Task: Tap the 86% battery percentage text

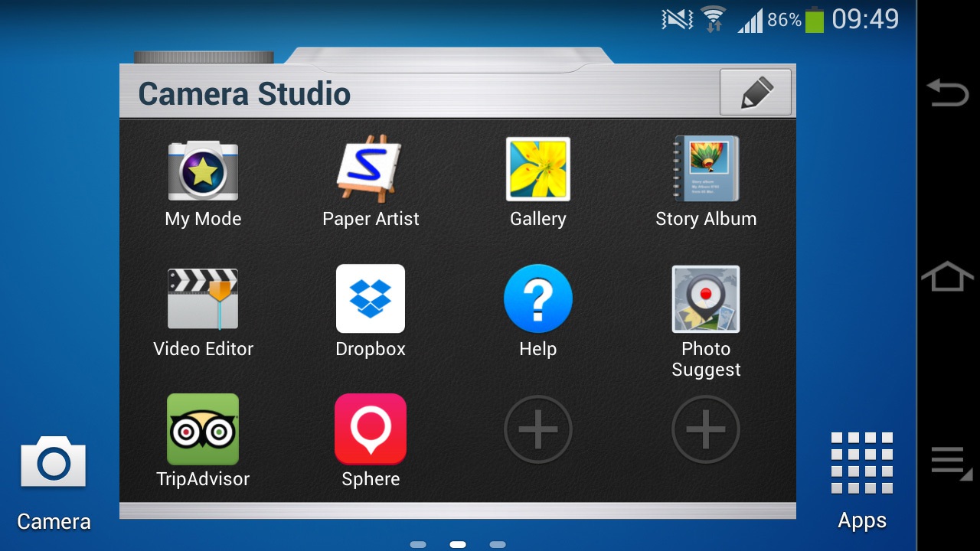Action: click(x=784, y=20)
